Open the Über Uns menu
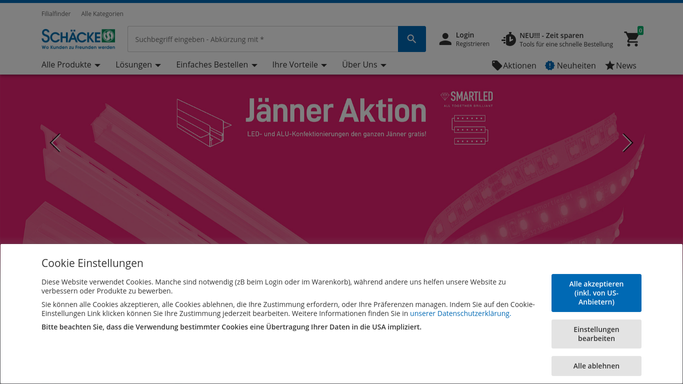 point(364,65)
